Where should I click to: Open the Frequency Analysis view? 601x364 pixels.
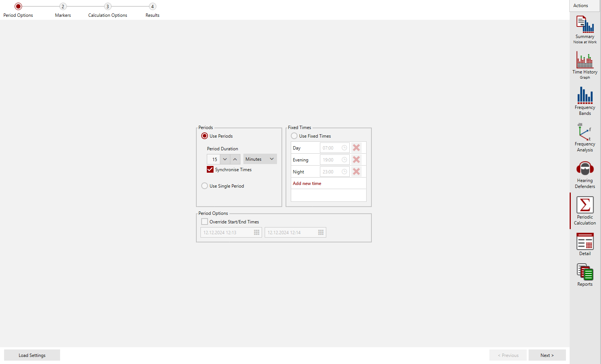(585, 138)
